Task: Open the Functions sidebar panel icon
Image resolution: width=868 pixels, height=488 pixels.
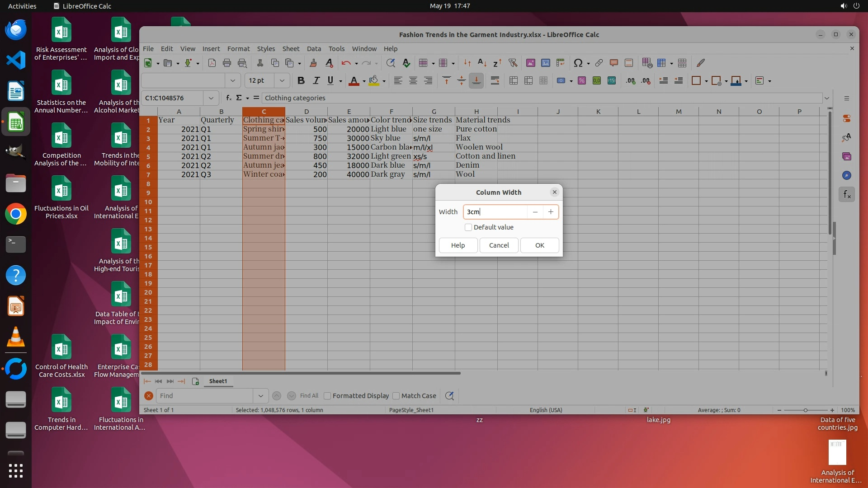Action: (x=847, y=195)
